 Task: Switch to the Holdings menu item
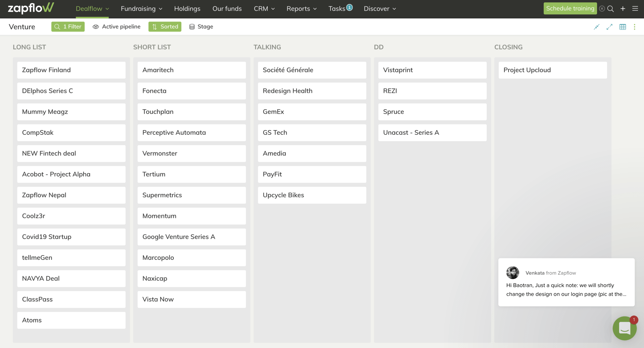click(x=187, y=9)
